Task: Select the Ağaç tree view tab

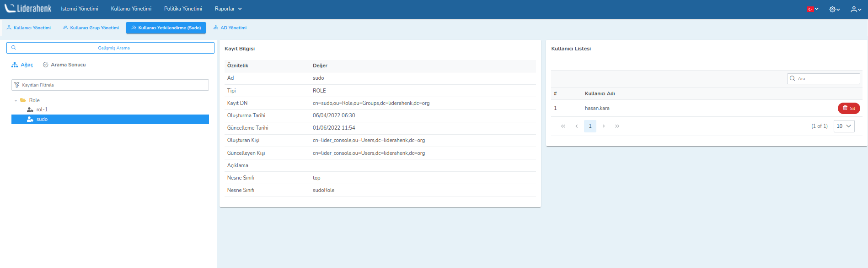Action: (22, 65)
